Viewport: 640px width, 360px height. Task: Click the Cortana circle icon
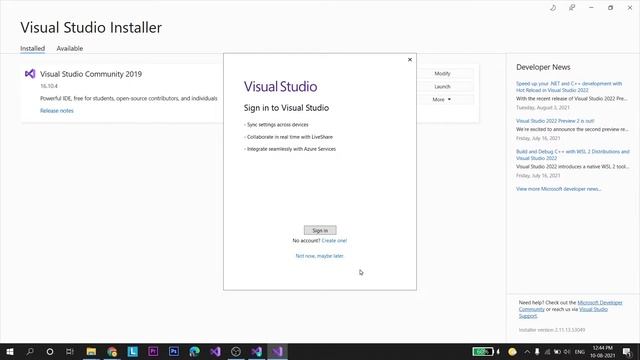[x=50, y=351]
